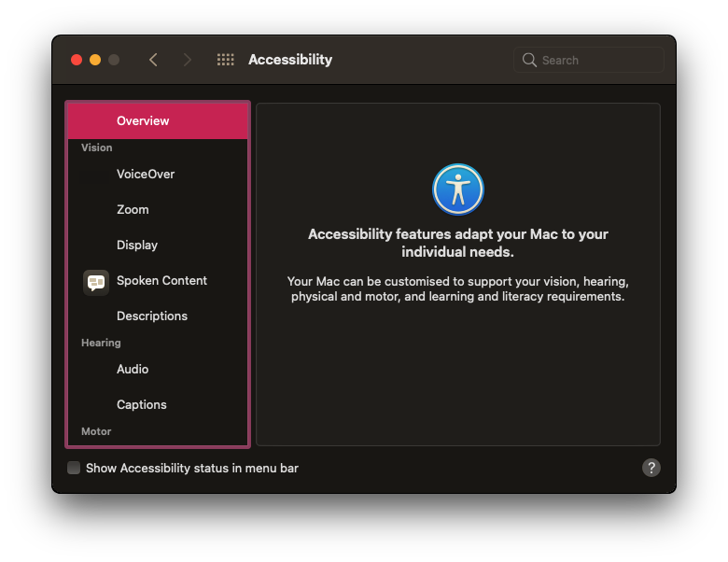Click the Spoken Content speech bubble icon

(96, 282)
